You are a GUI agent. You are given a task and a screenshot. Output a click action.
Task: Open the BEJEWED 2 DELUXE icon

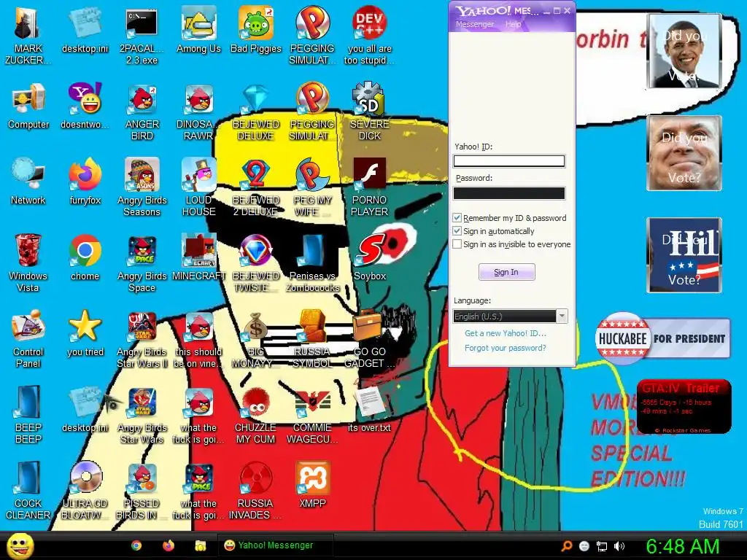tap(256, 187)
